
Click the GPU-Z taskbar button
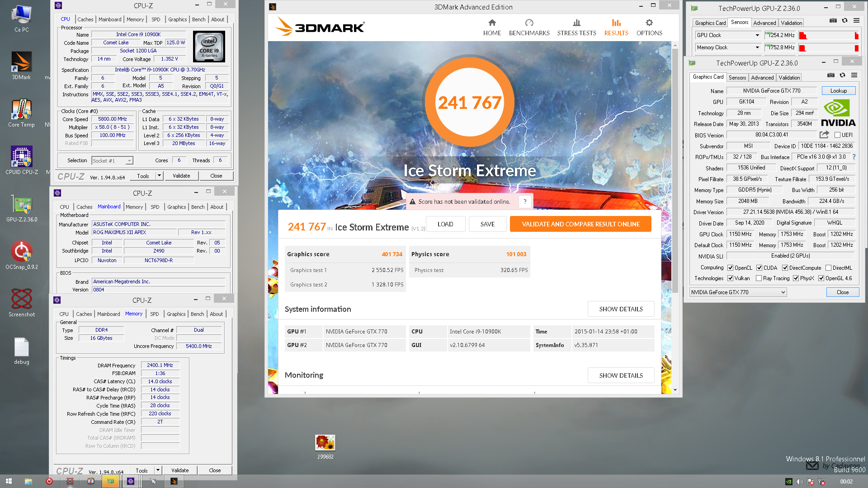110,481
